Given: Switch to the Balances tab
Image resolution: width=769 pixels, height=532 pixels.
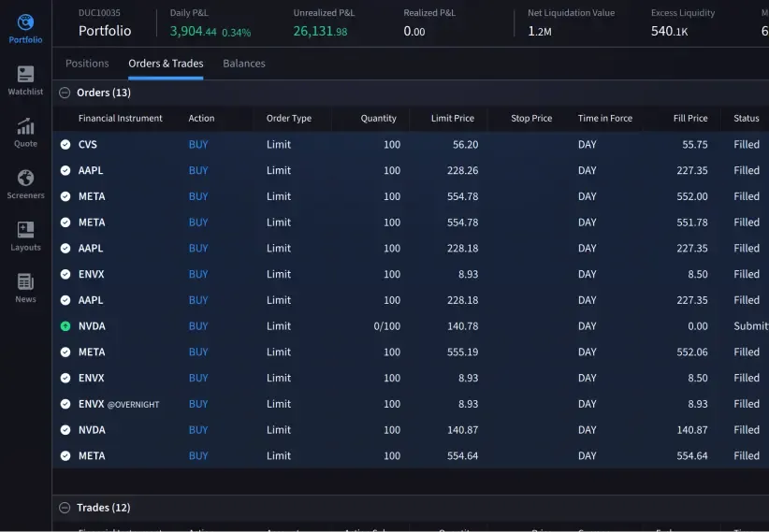Looking at the screenshot, I should (244, 64).
